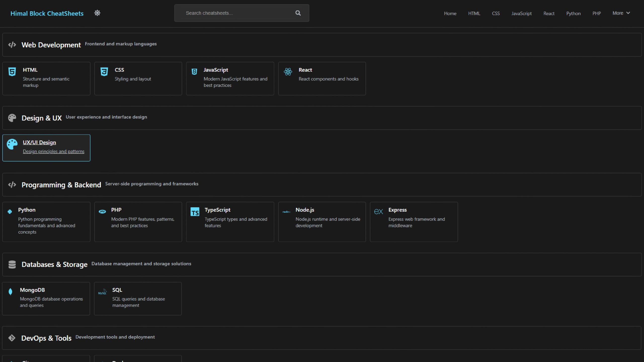This screenshot has height=362, width=644.
Task: Click the search magnifier icon
Action: [x=298, y=13]
